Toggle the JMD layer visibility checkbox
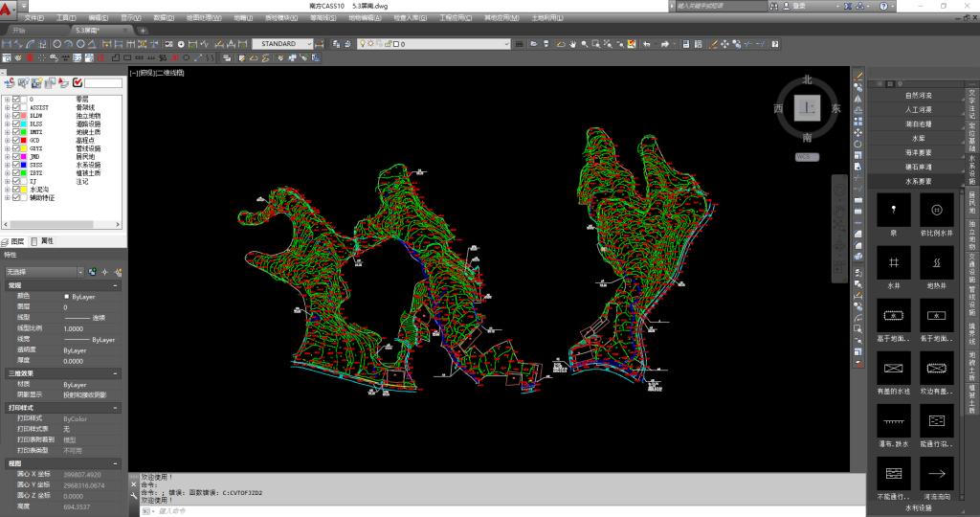The image size is (980, 517). point(16,156)
